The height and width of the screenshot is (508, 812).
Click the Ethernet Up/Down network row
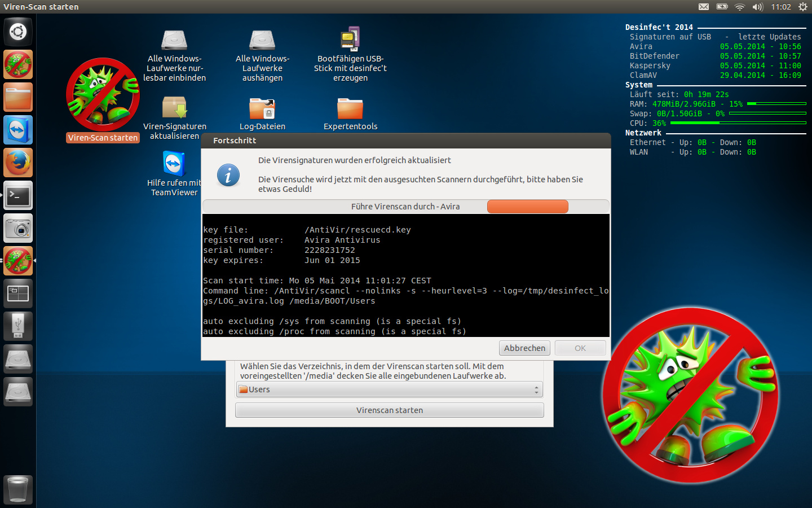coord(693,142)
